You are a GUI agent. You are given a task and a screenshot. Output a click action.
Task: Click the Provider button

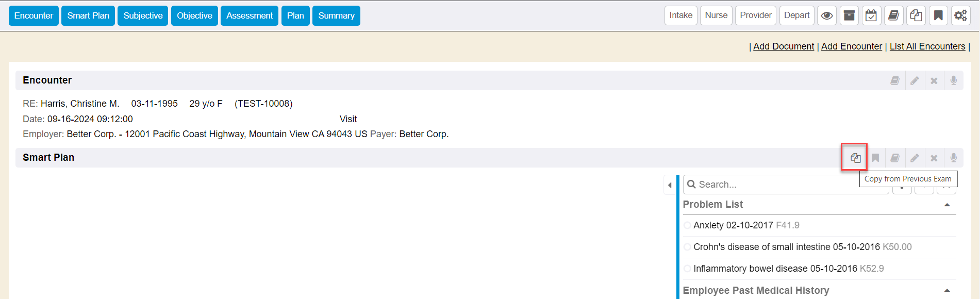pos(756,15)
